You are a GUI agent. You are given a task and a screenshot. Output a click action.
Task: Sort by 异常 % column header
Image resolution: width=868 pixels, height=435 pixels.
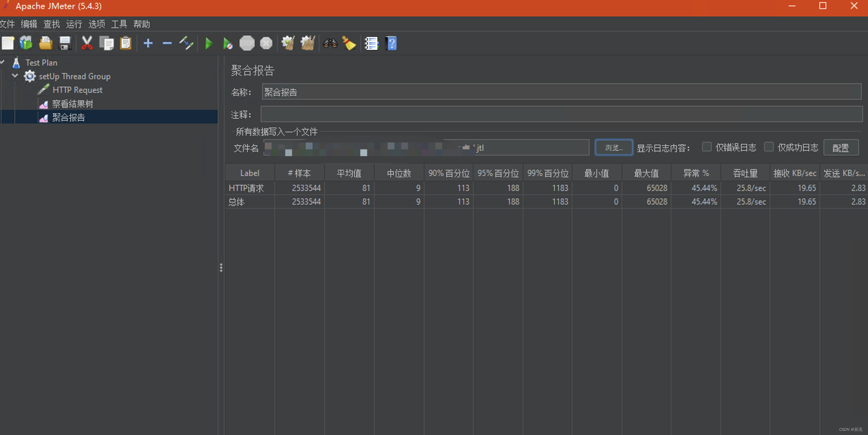click(x=696, y=173)
